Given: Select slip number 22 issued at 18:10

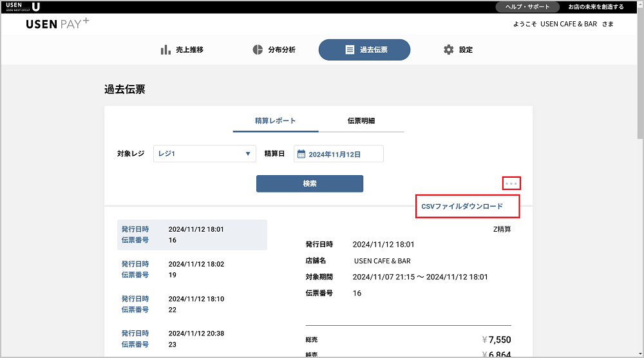Looking at the screenshot, I should [x=192, y=304].
